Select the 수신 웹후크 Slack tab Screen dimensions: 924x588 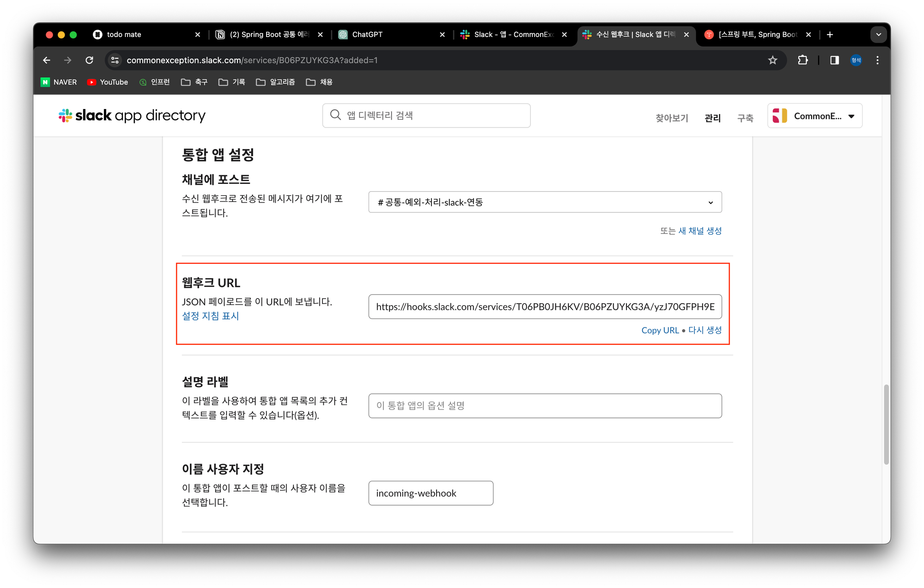[637, 35]
